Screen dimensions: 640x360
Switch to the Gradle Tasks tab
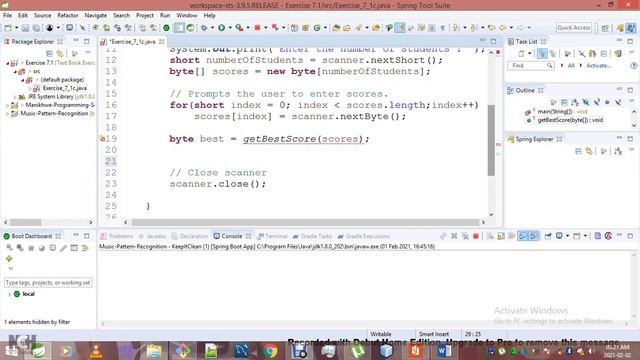click(x=312, y=236)
